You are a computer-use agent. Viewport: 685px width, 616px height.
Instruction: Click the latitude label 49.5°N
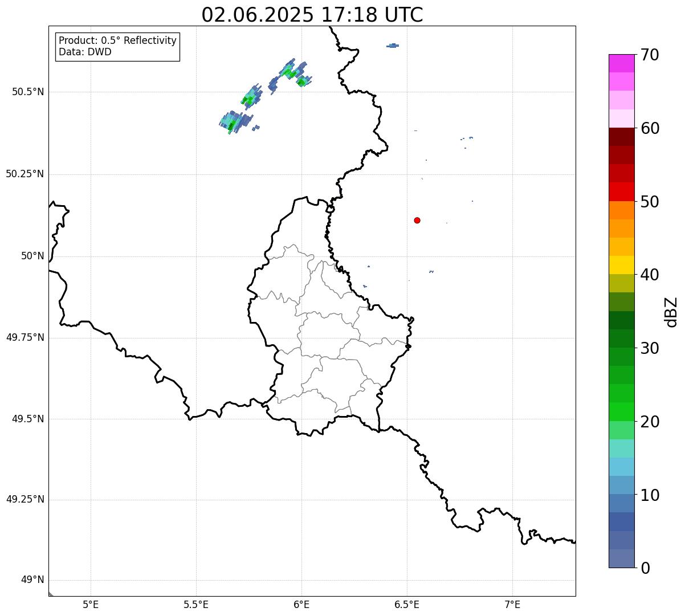tap(27, 419)
